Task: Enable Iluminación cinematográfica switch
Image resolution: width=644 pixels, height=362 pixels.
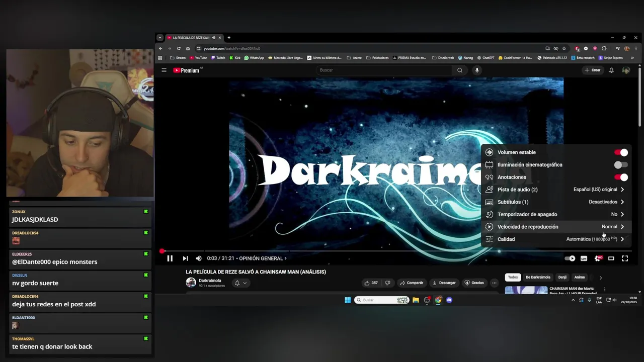Action: (x=621, y=165)
